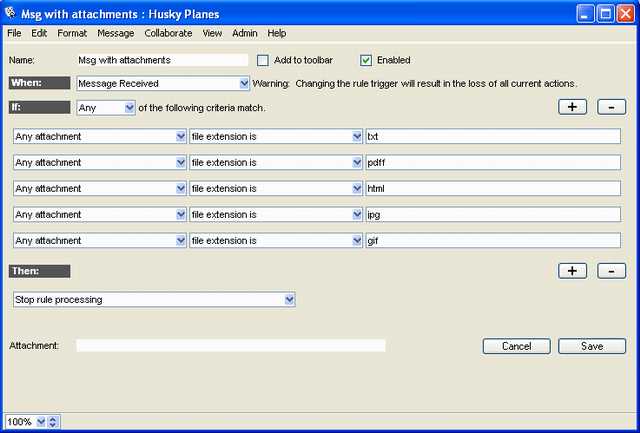Enable the Add to toolbar checkbox
Screen dimensions: 640x433
coord(264,60)
